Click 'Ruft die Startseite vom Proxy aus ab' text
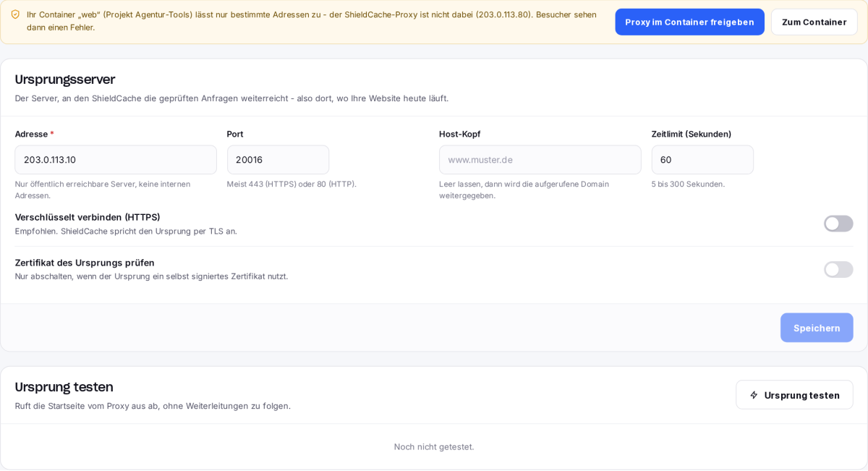This screenshot has width=868, height=471. [x=153, y=406]
